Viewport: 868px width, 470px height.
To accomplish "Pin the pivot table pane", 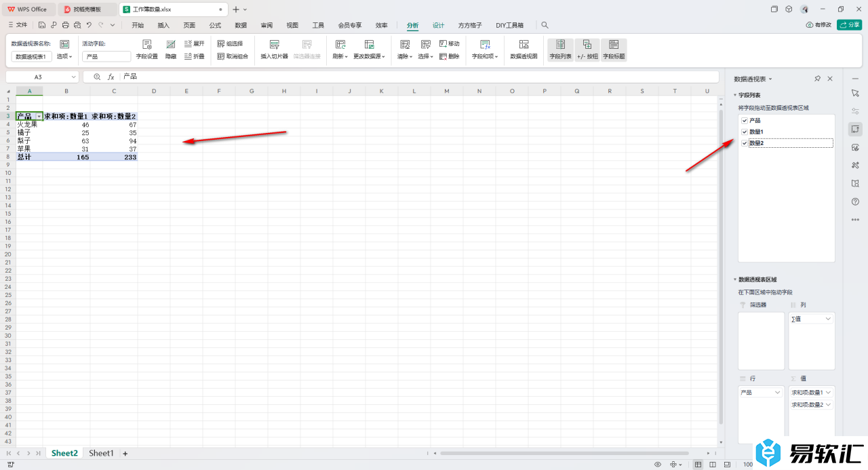I will coord(818,79).
